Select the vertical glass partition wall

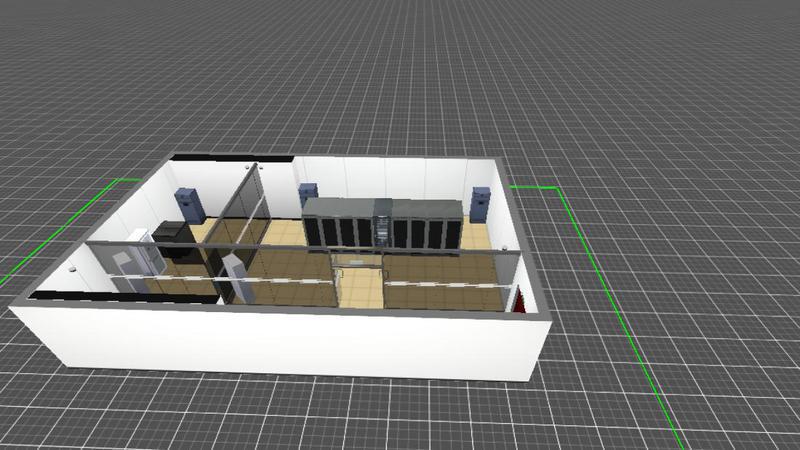pyautogui.click(x=242, y=215)
